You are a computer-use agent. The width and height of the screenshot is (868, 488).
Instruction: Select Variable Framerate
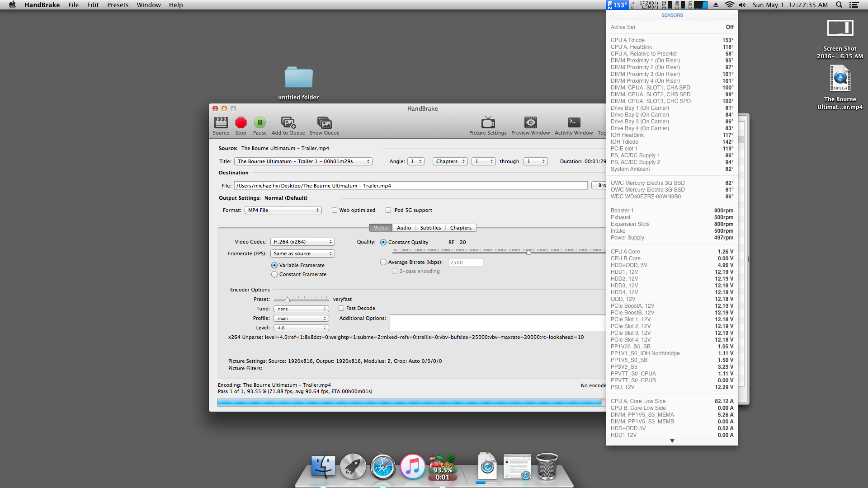point(274,265)
